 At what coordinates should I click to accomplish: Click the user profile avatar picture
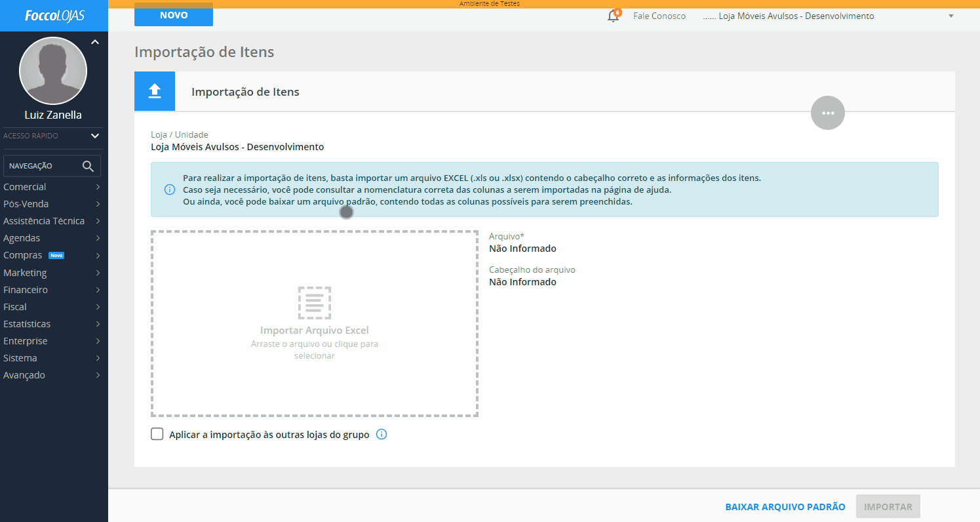[x=53, y=71]
